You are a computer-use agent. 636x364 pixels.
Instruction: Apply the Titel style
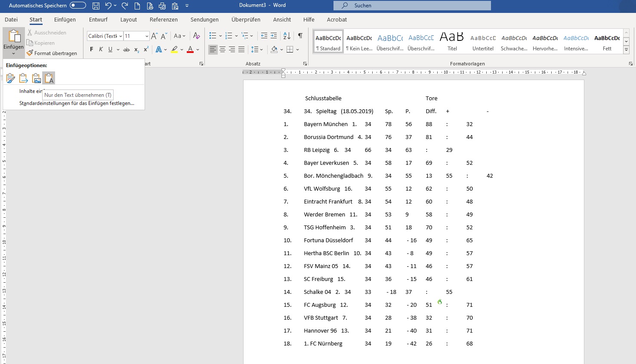point(452,41)
